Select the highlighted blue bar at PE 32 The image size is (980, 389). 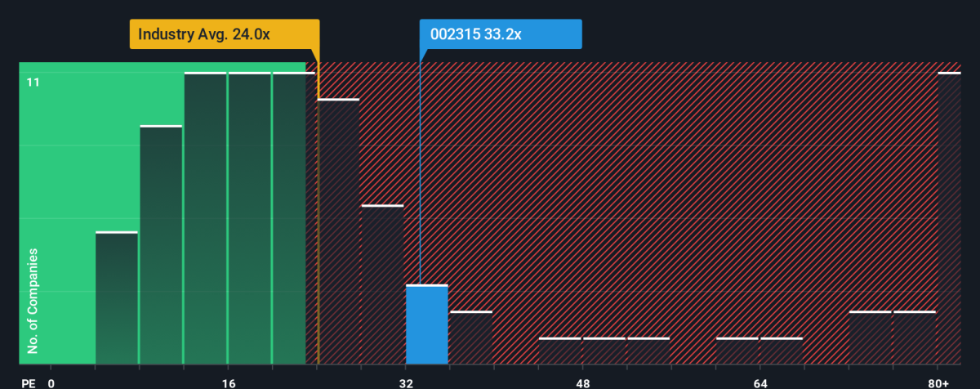click(427, 324)
